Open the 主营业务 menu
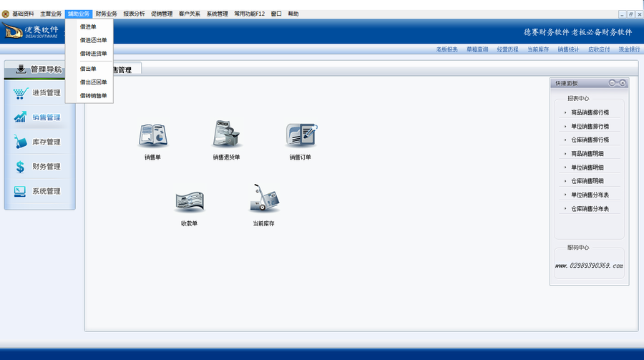This screenshot has width=644, height=360. click(x=51, y=14)
